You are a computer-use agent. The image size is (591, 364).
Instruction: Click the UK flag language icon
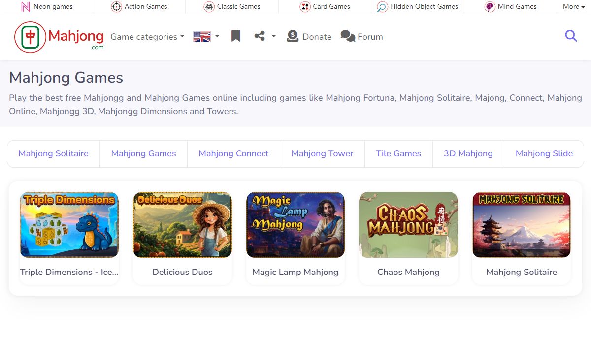(202, 37)
